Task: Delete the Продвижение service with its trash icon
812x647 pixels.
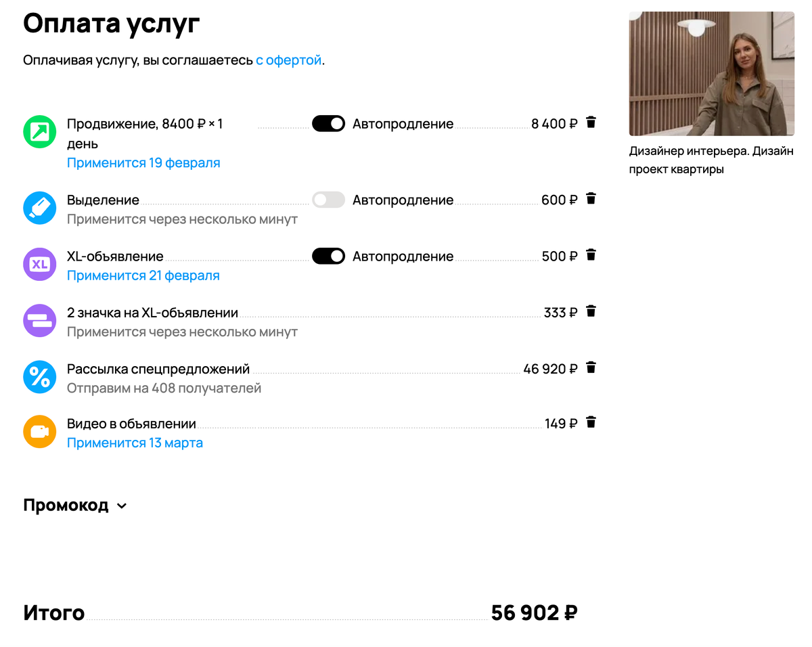Action: [x=591, y=122]
